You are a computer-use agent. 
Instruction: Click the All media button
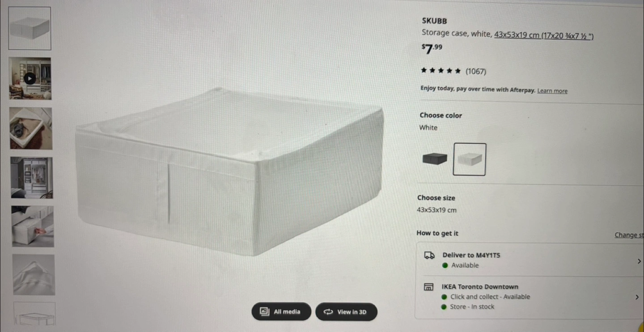coord(281,311)
